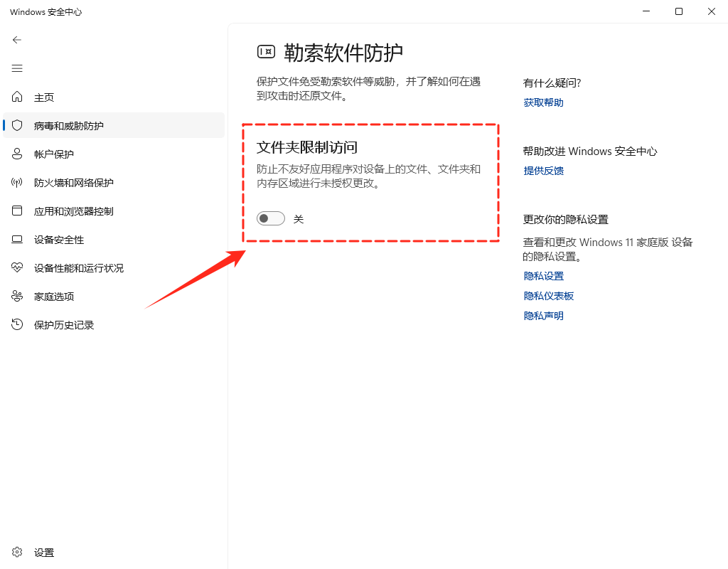Click the wireless icon for 防火墙和网络保护
Viewport: 728px width, 569px height.
point(17,183)
